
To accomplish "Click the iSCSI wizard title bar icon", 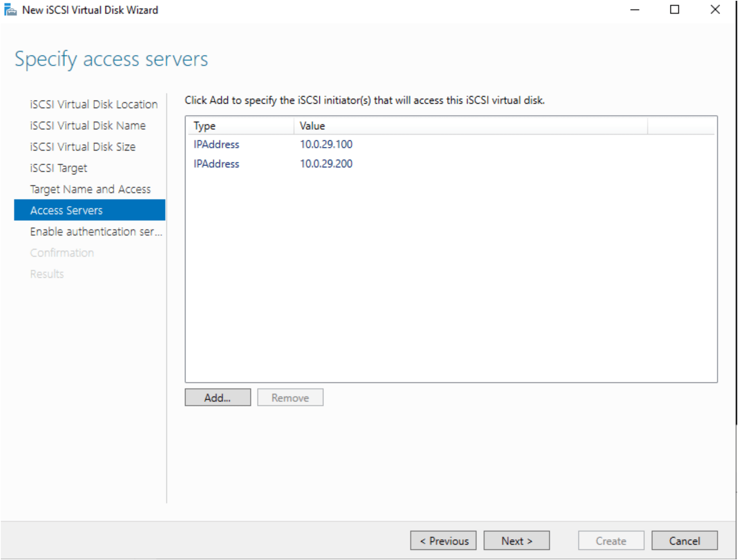I will coord(10,10).
